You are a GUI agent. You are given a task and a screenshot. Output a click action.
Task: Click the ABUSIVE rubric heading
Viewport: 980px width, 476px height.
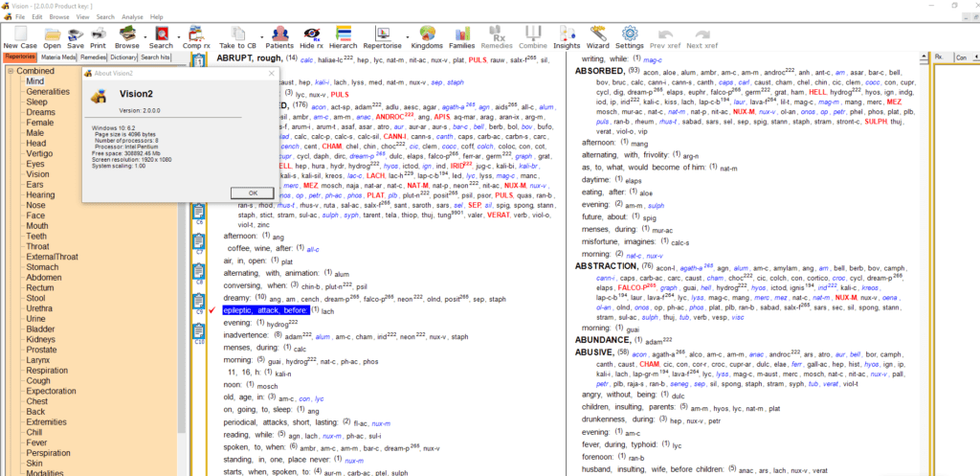pos(596,352)
